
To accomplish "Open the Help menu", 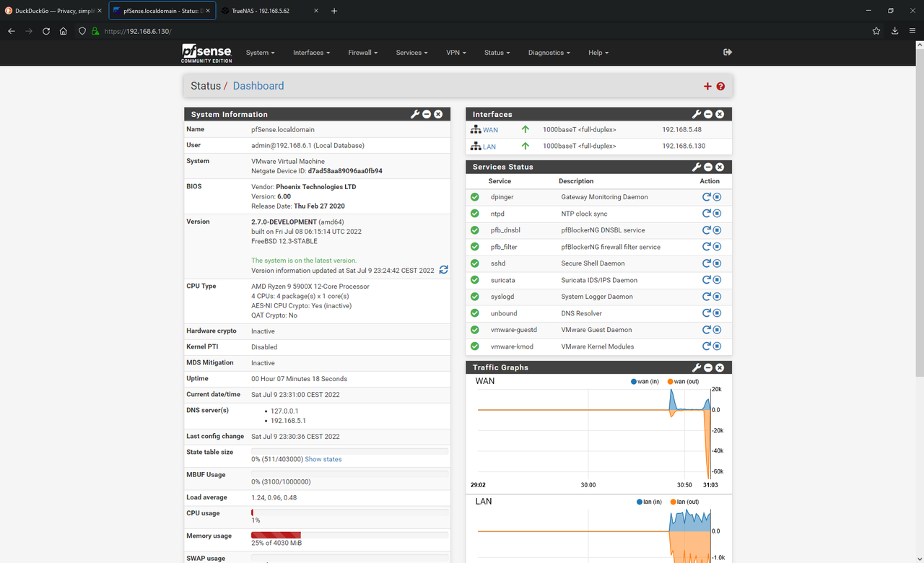I will coord(598,53).
